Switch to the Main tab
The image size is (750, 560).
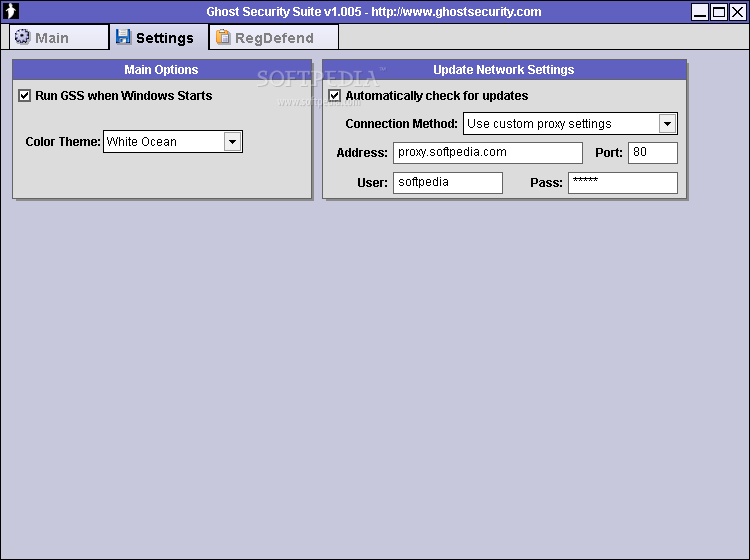(x=59, y=37)
